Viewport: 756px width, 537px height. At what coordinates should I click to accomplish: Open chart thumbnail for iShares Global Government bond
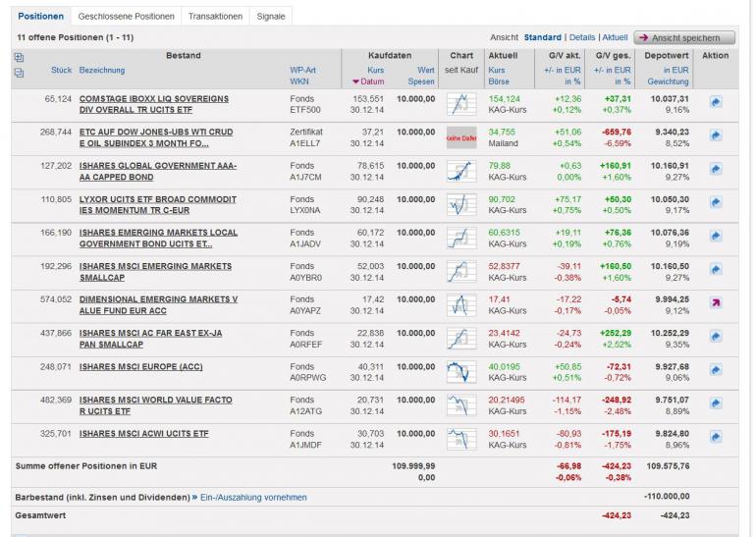pos(460,172)
